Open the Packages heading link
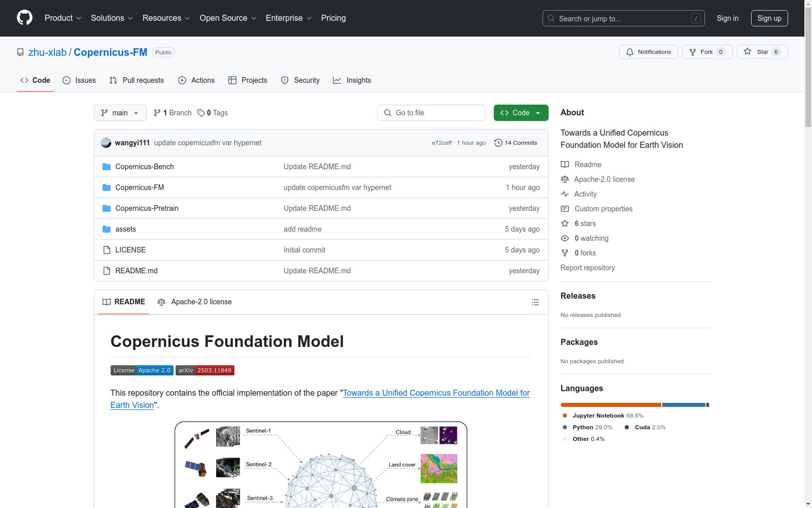 tap(579, 342)
